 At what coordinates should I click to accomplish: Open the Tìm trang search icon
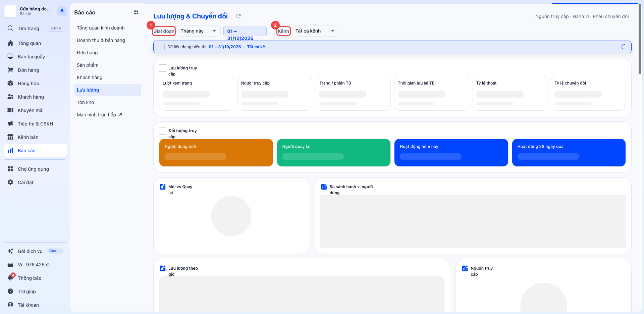[x=10, y=28]
